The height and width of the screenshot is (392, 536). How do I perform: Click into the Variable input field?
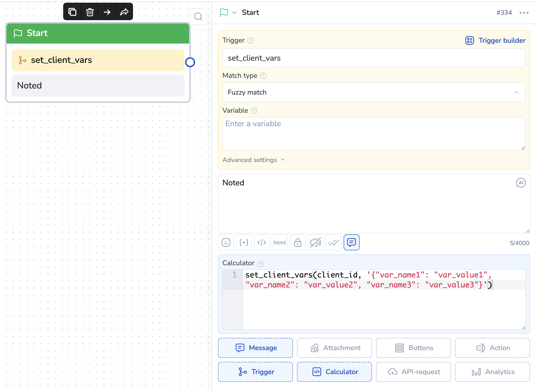coord(374,134)
